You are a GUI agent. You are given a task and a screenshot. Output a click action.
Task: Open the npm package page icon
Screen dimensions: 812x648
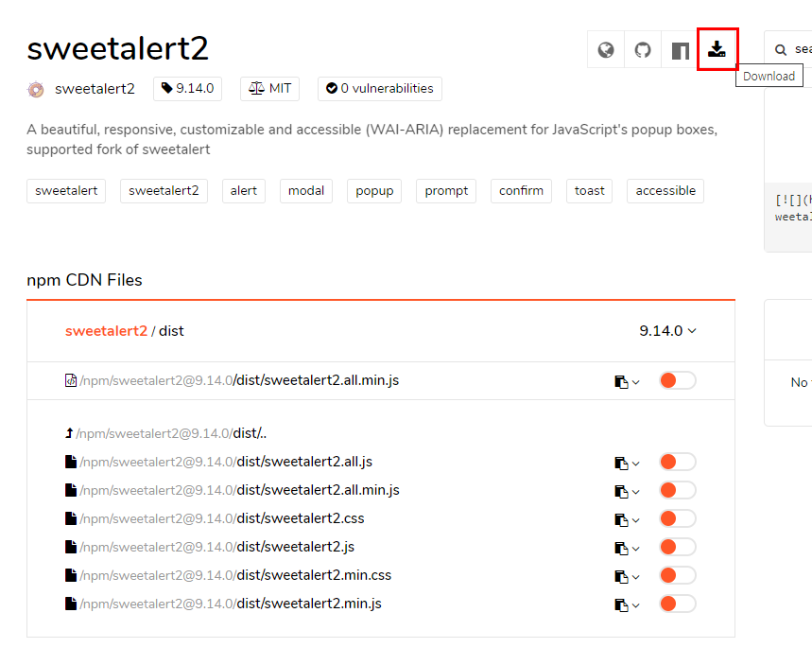[680, 50]
